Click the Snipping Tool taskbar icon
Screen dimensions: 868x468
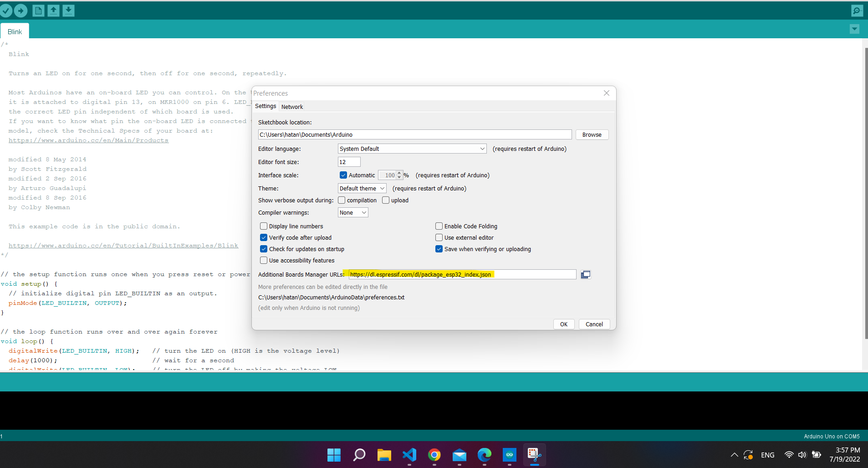pos(535,455)
